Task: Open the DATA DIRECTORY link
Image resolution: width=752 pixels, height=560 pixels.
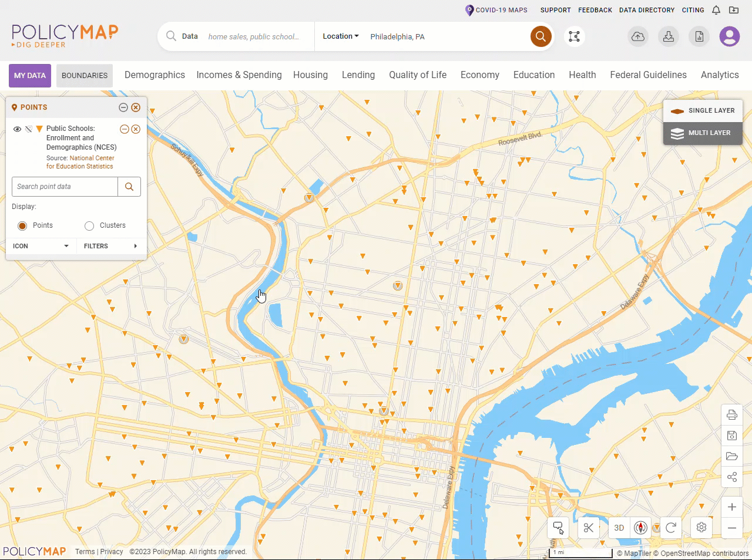Action: (x=647, y=10)
